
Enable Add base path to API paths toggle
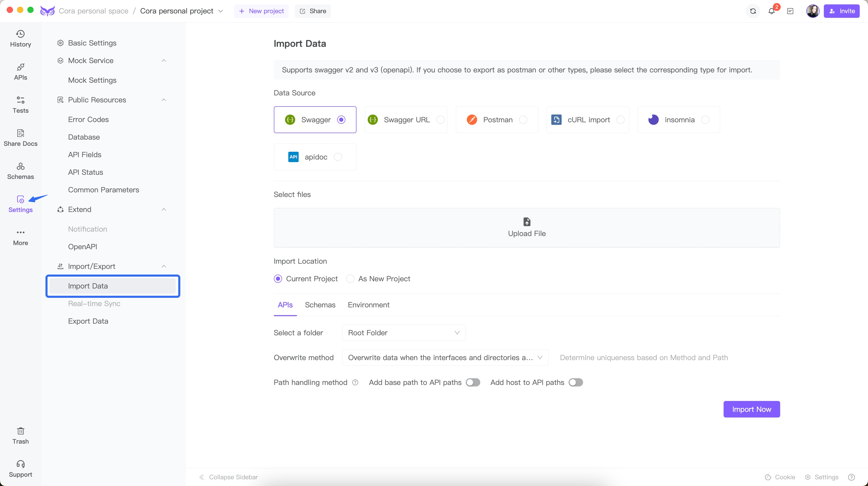click(473, 382)
